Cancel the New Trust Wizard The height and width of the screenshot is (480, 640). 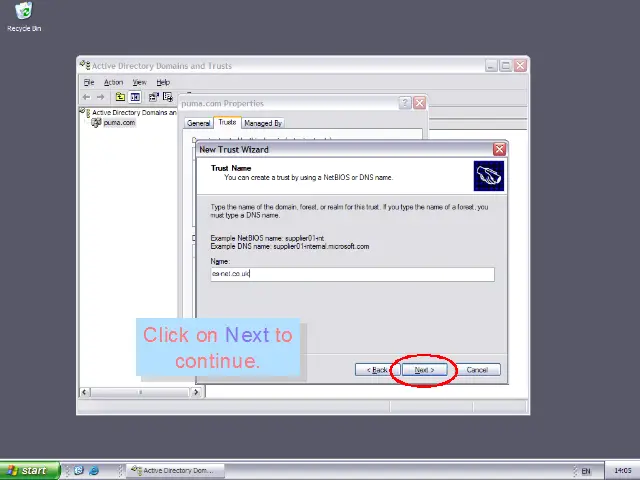tap(477, 370)
